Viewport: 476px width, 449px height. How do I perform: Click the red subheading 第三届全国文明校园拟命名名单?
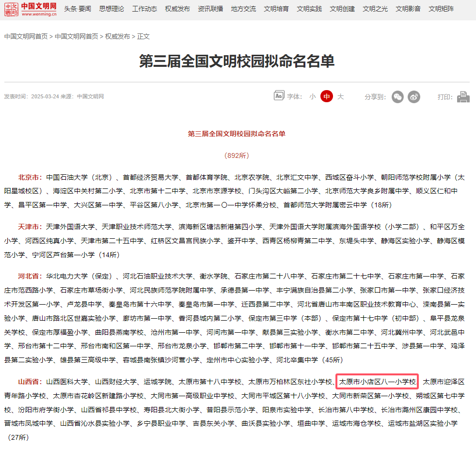[237, 134]
